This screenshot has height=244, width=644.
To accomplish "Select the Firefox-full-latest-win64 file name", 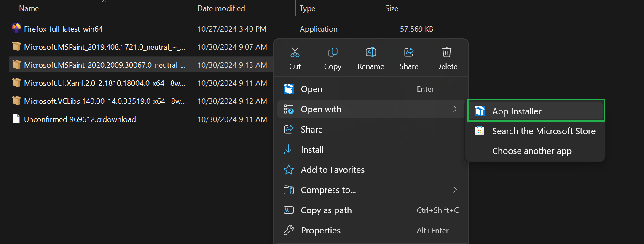I will pos(63,29).
